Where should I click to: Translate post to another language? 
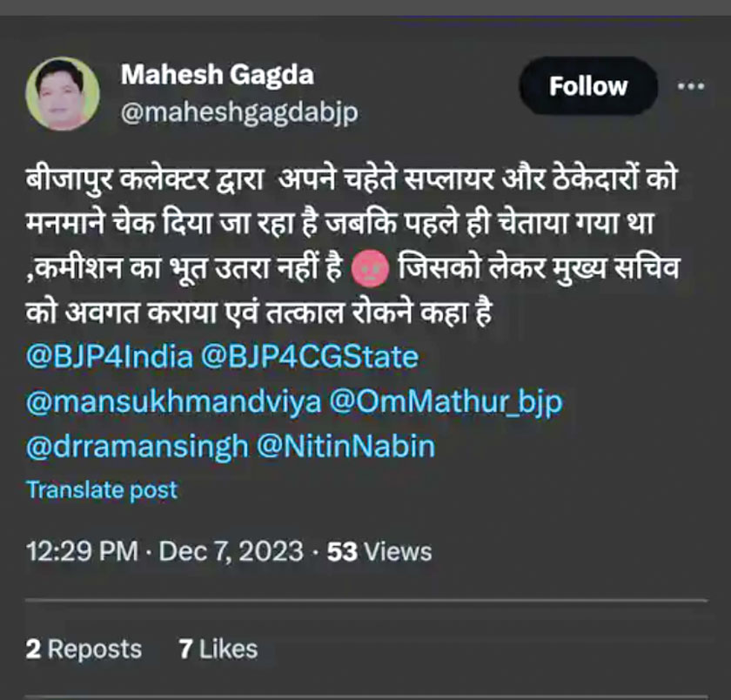[x=102, y=490]
